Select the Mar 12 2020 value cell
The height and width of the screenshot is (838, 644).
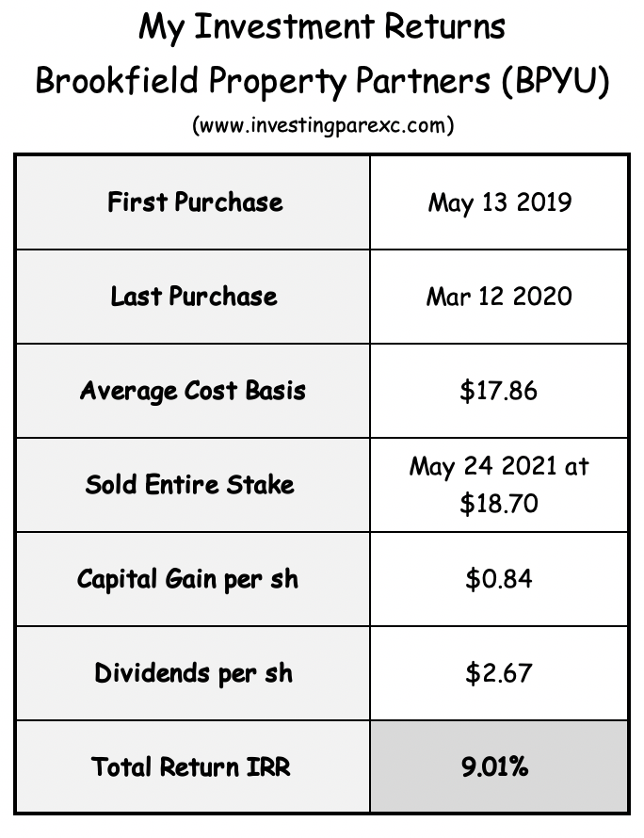pos(499,297)
